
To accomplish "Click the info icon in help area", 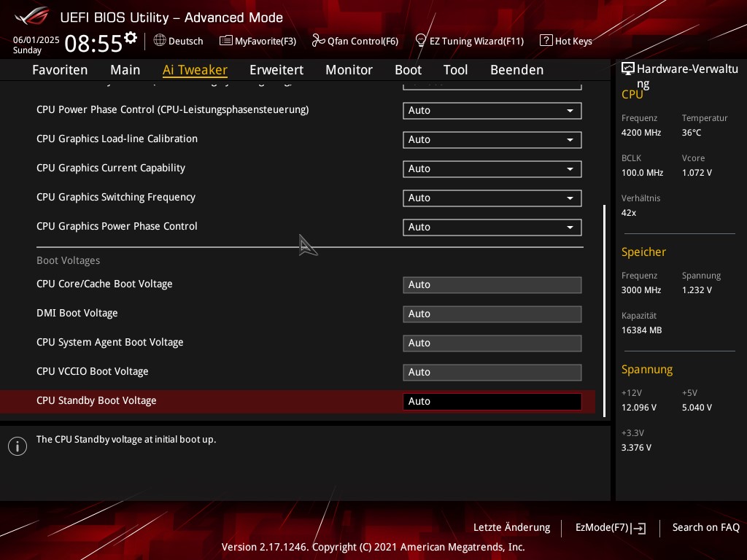I will coord(18,446).
